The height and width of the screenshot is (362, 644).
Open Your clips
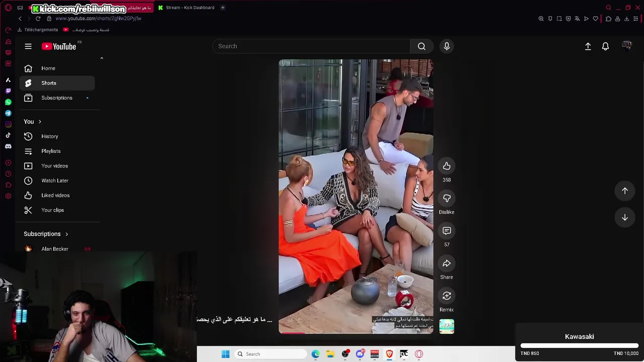57,210
